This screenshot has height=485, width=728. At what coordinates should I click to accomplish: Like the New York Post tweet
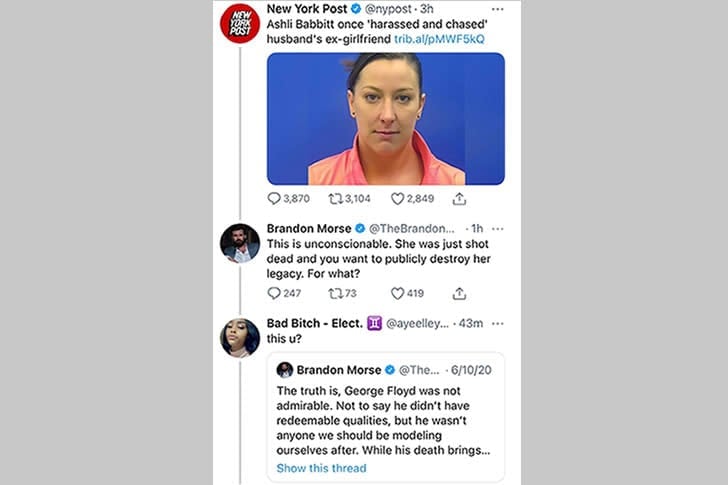(397, 199)
